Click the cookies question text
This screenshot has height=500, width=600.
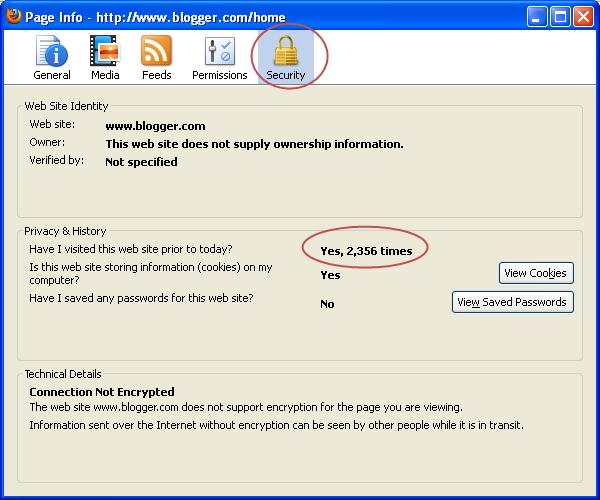151,273
